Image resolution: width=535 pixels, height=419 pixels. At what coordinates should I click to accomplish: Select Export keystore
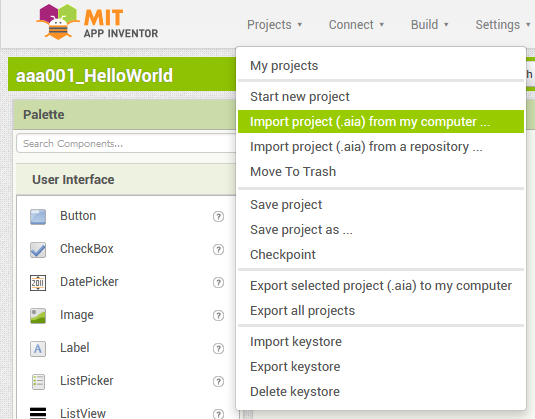tap(381, 367)
